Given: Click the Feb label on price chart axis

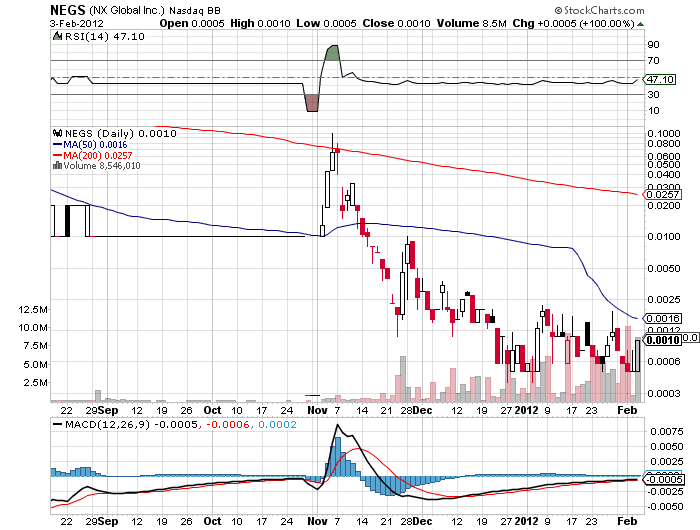Looking at the screenshot, I should (627, 410).
